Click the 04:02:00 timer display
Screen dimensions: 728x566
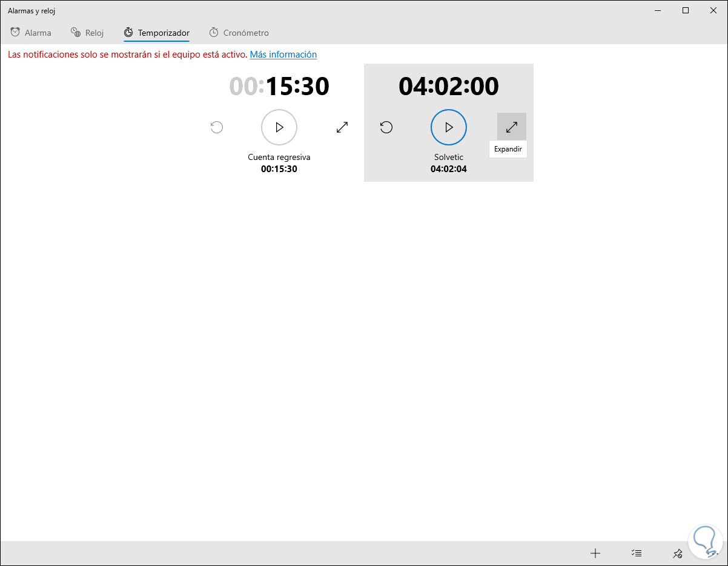(x=448, y=86)
